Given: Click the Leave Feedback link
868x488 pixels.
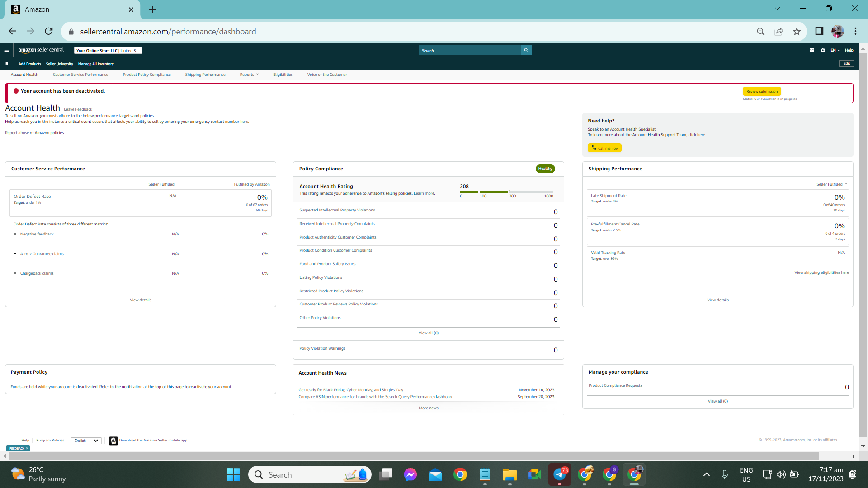Looking at the screenshot, I should [x=78, y=109].
